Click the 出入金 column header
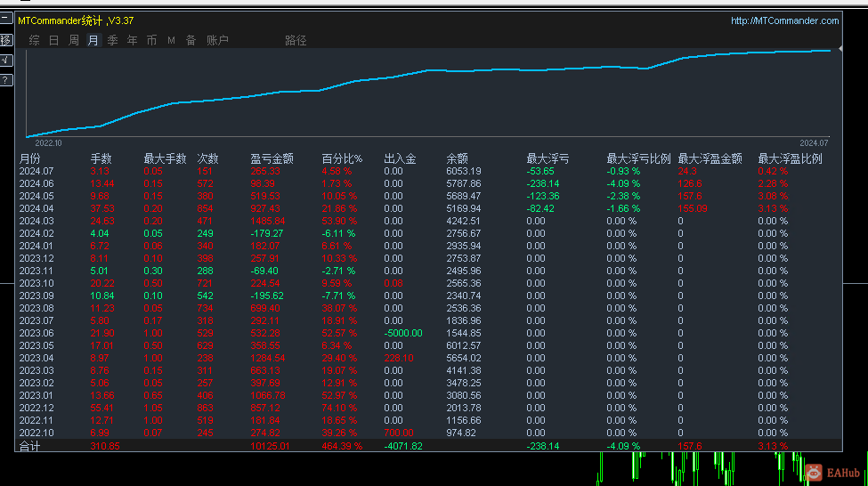The image size is (868, 486). (x=401, y=158)
